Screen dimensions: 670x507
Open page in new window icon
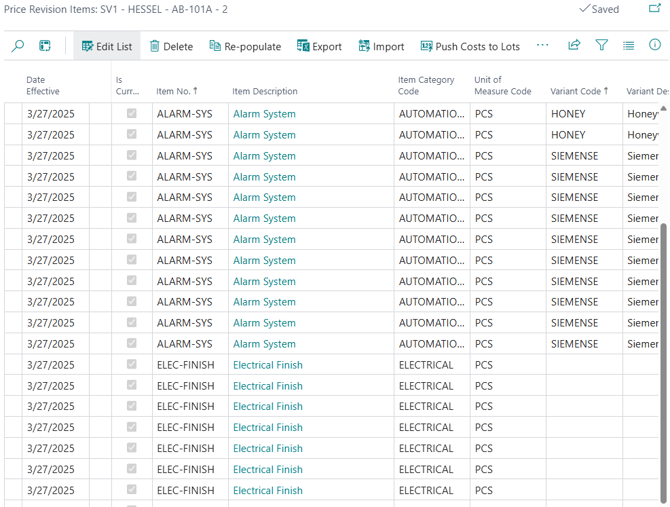[655, 8]
